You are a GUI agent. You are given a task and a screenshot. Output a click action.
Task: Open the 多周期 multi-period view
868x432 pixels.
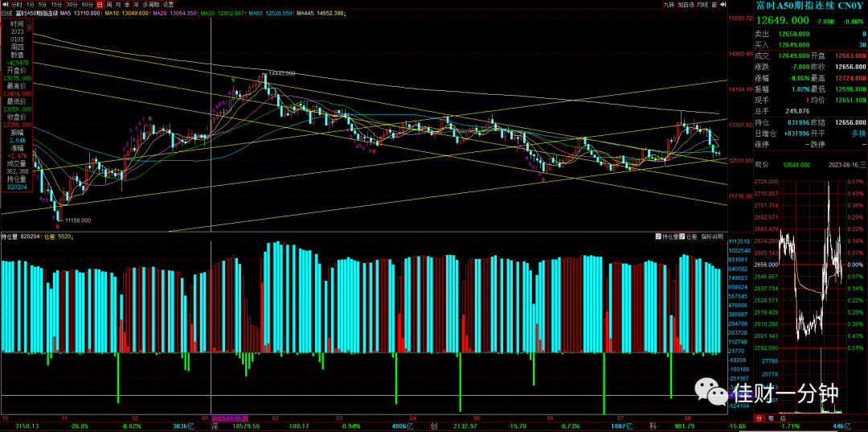(x=151, y=5)
